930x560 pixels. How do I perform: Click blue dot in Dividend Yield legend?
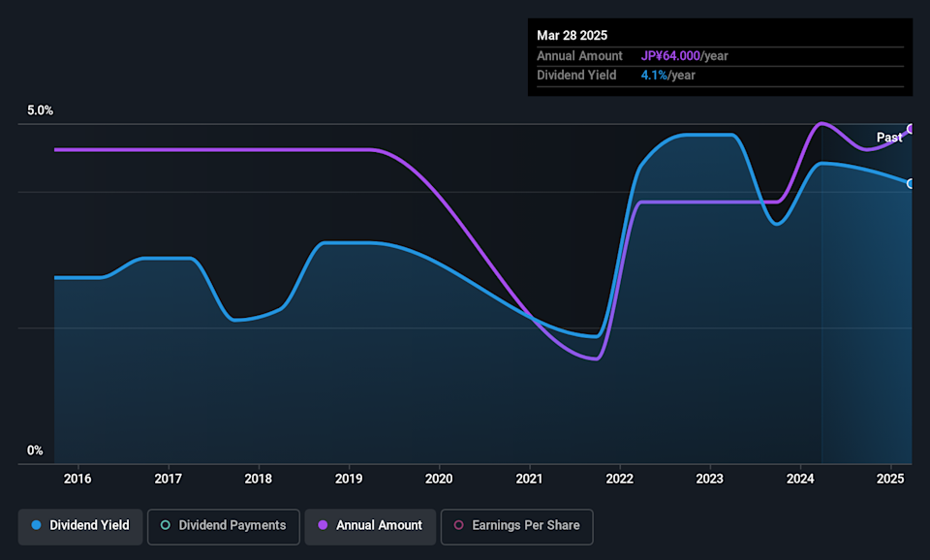point(36,525)
